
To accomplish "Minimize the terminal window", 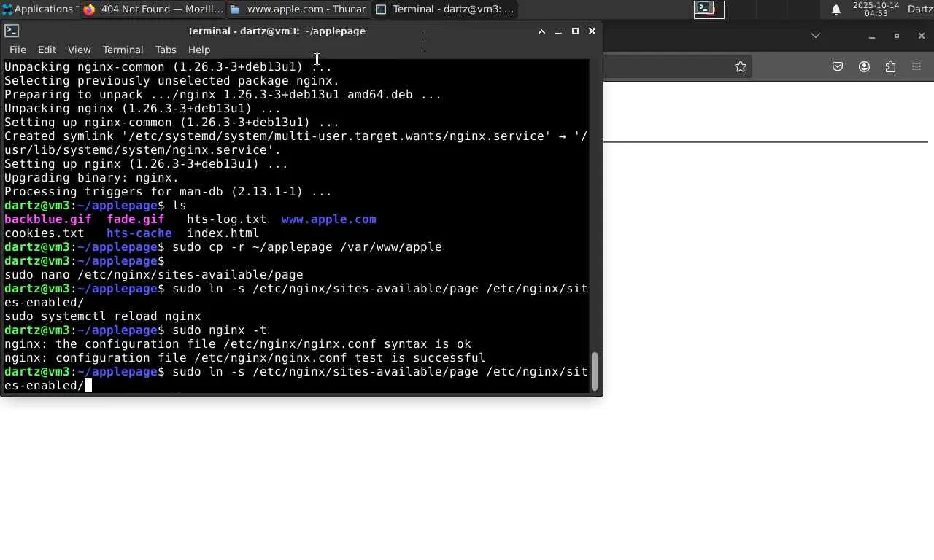I will [x=558, y=31].
